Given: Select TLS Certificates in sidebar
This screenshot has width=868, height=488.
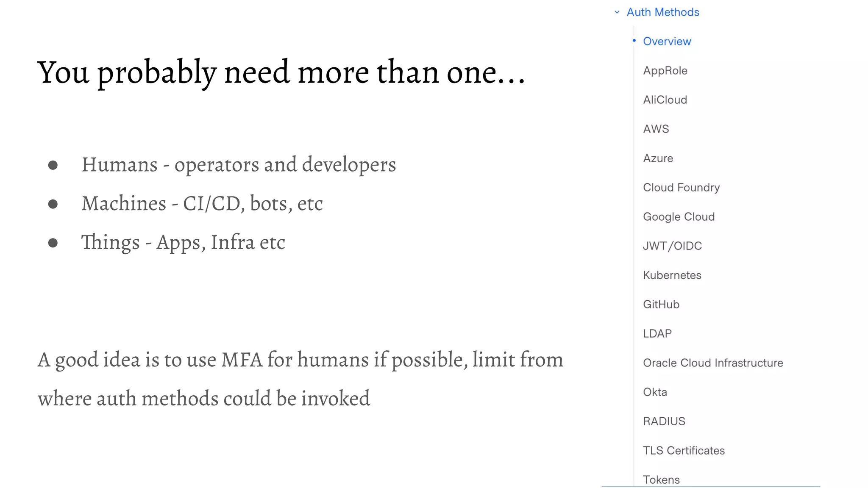Looking at the screenshot, I should pyautogui.click(x=684, y=451).
